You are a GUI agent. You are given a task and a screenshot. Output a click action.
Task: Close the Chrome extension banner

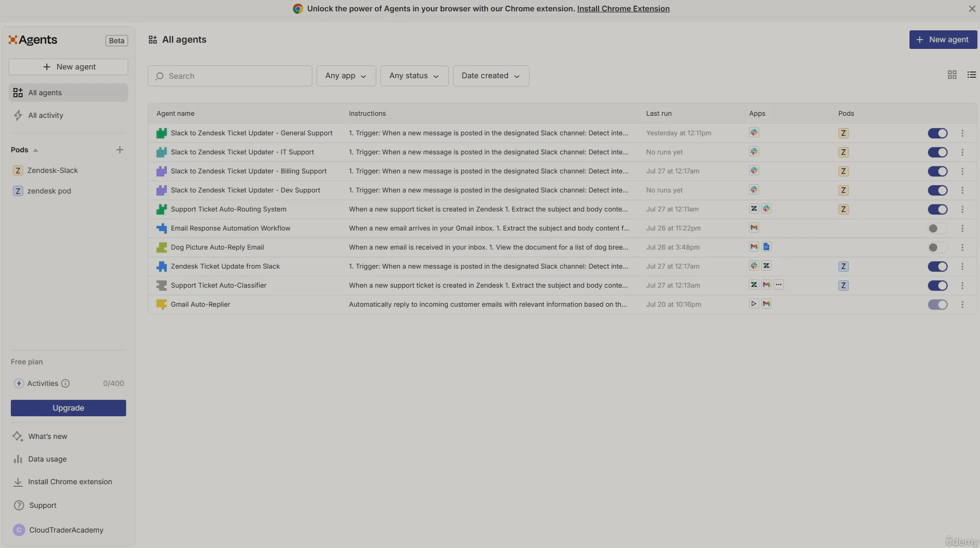(972, 9)
